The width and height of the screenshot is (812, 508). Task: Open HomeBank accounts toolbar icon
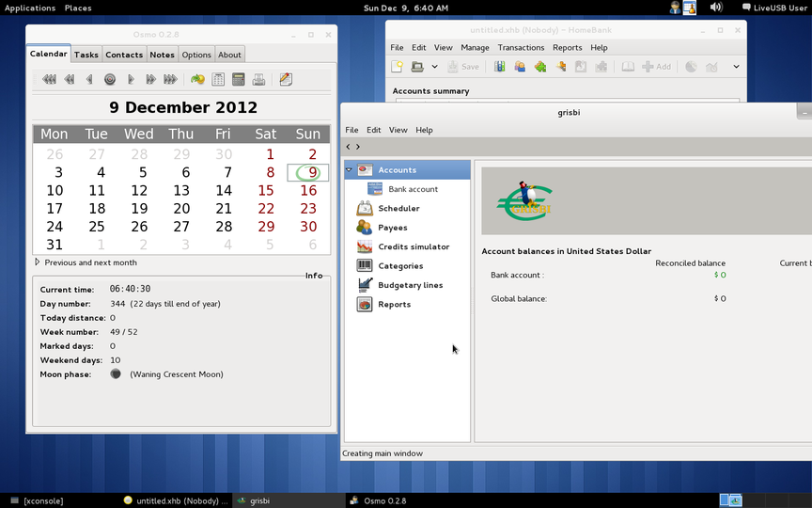point(499,67)
